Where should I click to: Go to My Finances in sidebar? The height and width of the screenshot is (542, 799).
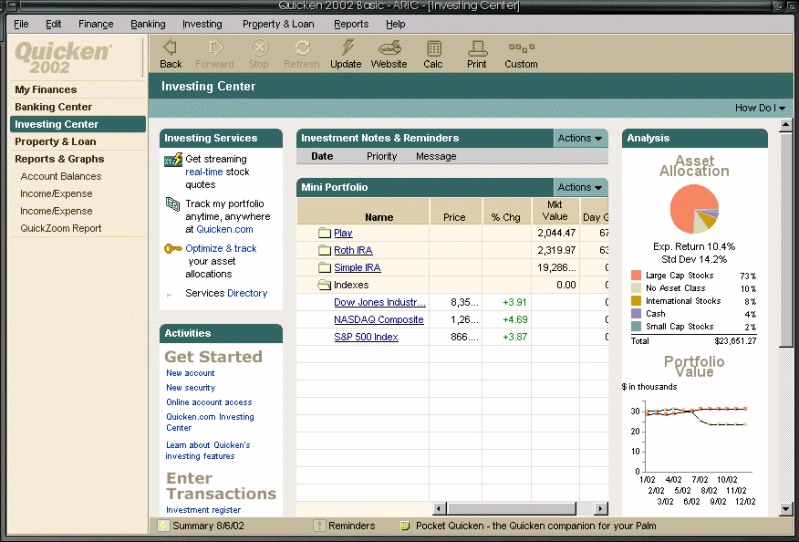tap(46, 90)
